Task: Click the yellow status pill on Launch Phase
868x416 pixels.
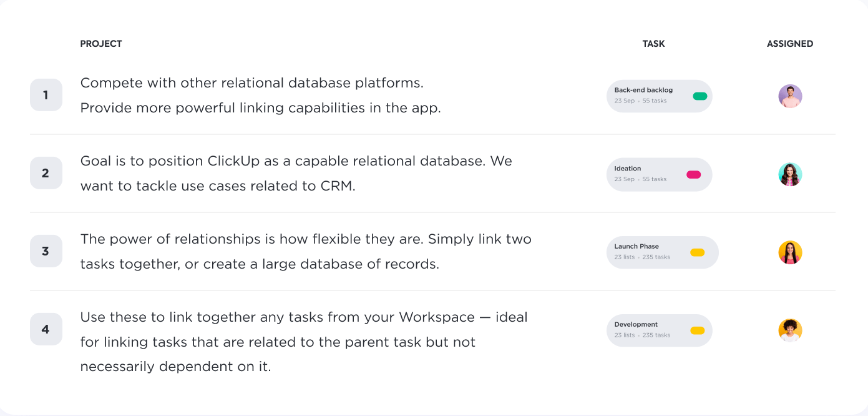Action: [x=697, y=252]
